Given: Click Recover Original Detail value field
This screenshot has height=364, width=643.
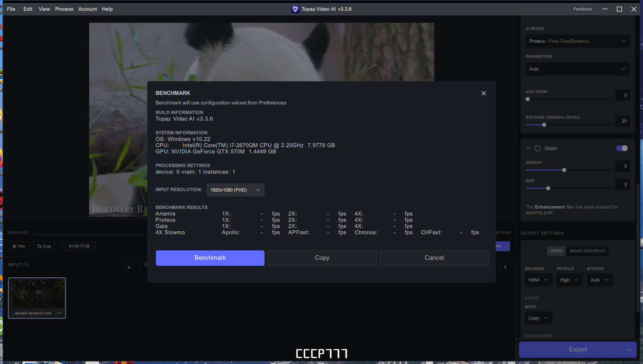Looking at the screenshot, I should 623,121.
